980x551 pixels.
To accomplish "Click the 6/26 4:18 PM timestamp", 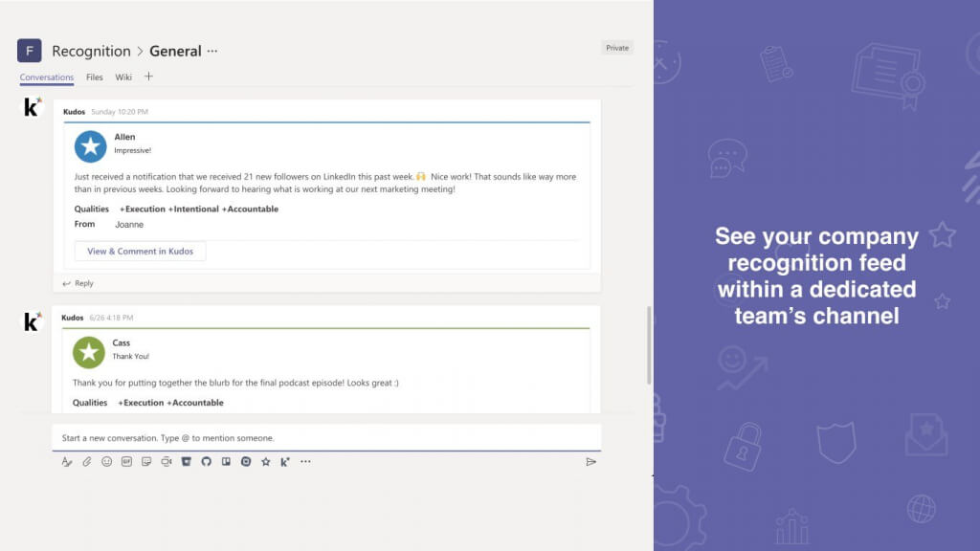I will click(x=111, y=318).
